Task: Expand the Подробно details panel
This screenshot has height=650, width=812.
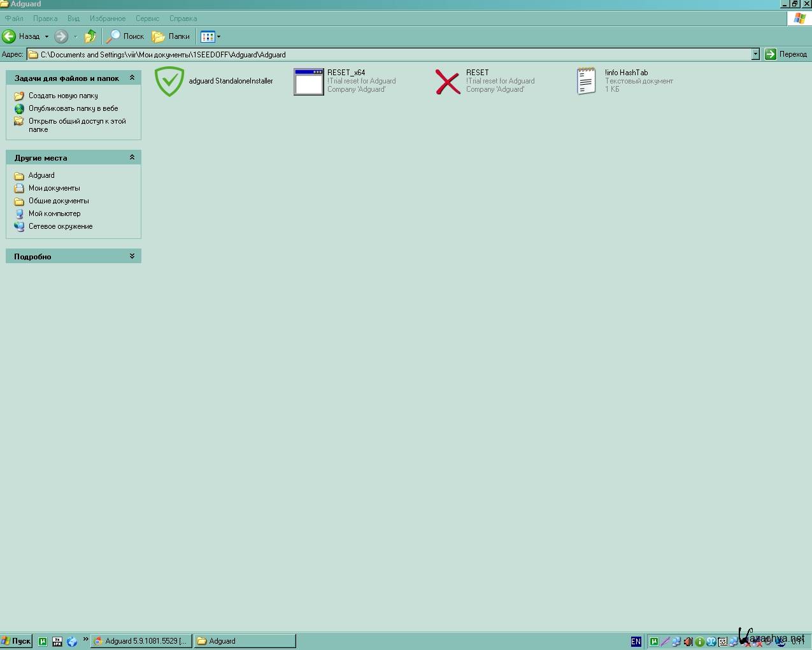Action: point(132,256)
